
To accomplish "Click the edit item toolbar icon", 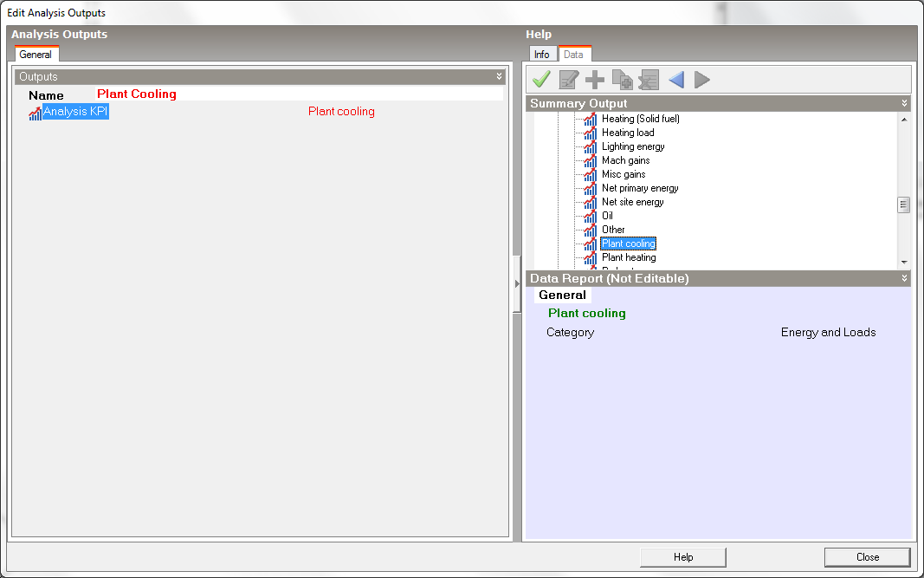I will point(568,80).
